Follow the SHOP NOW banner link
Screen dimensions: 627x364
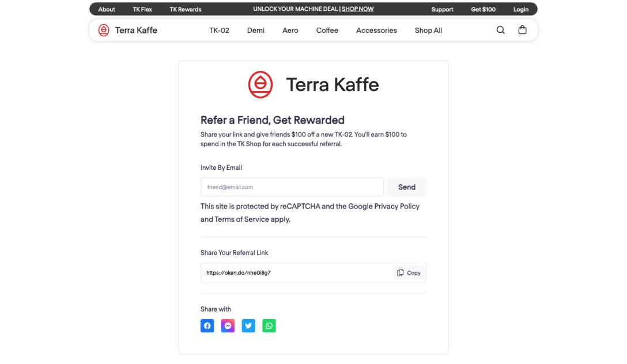(357, 9)
